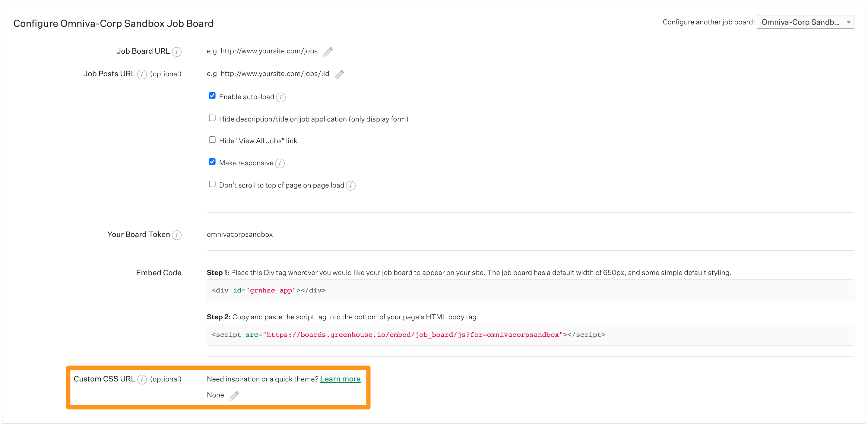
Task: Click the Custom CSS URL label
Action: click(x=104, y=379)
